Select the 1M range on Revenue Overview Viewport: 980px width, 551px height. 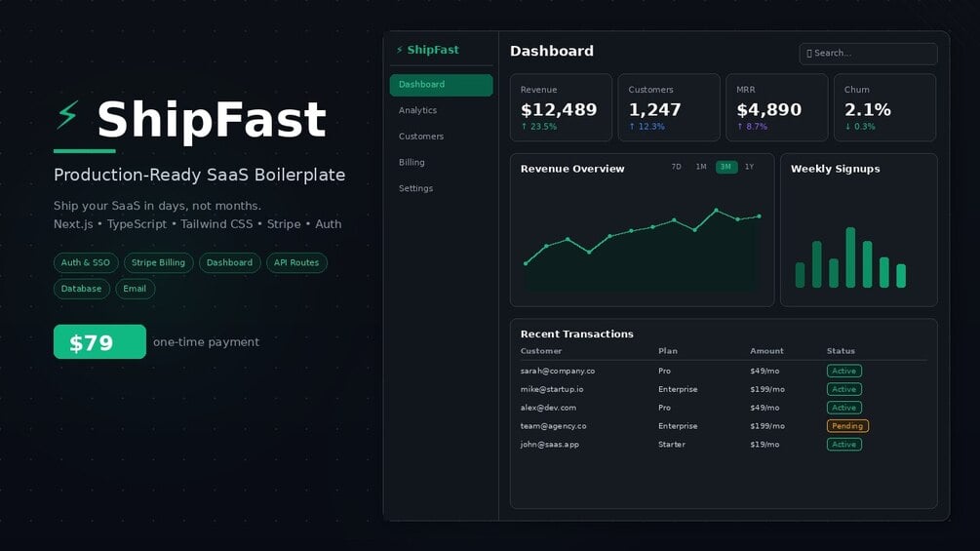pyautogui.click(x=701, y=167)
